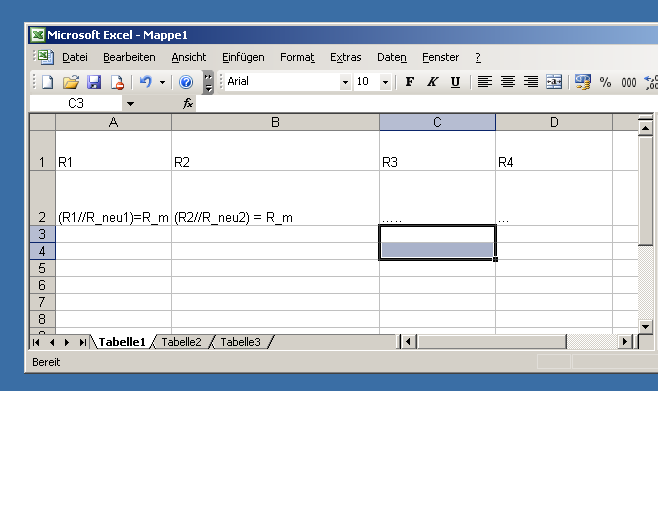
Task: Open the Datei menu
Action: point(75,57)
